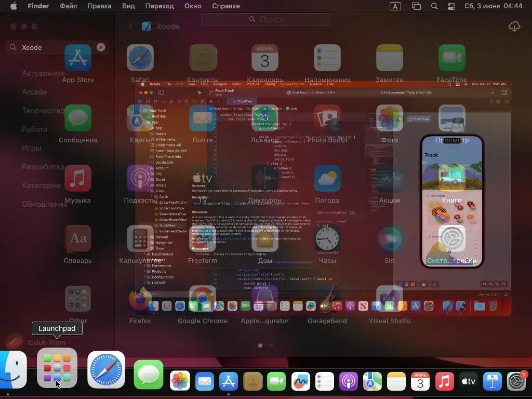Open Apple TV in the dock

pyautogui.click(x=468, y=381)
